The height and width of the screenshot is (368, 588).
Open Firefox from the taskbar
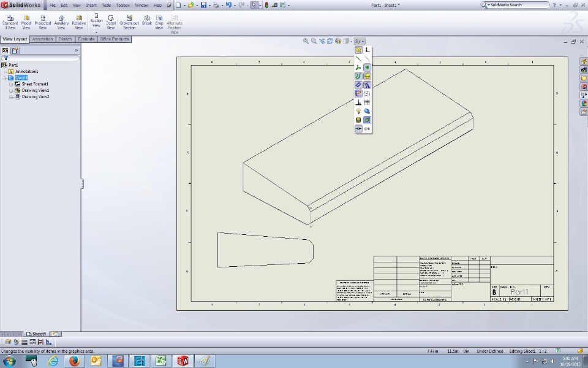coord(74,361)
